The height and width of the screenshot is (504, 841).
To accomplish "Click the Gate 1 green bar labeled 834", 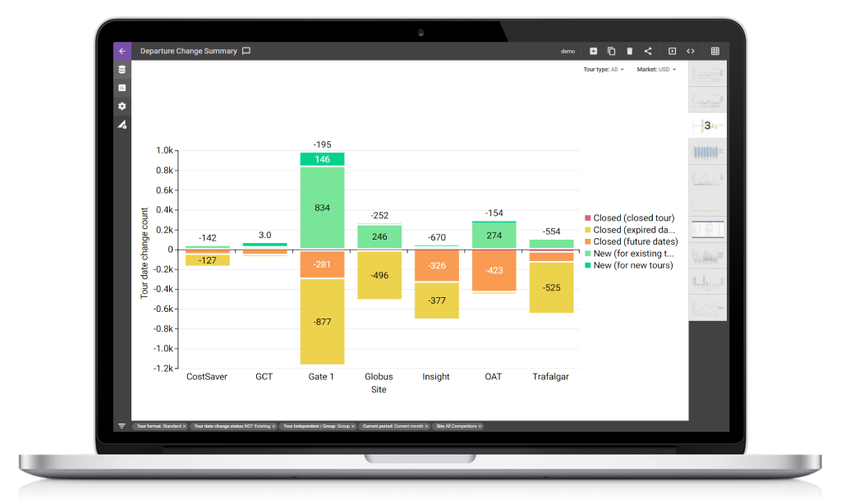I will 322,208.
